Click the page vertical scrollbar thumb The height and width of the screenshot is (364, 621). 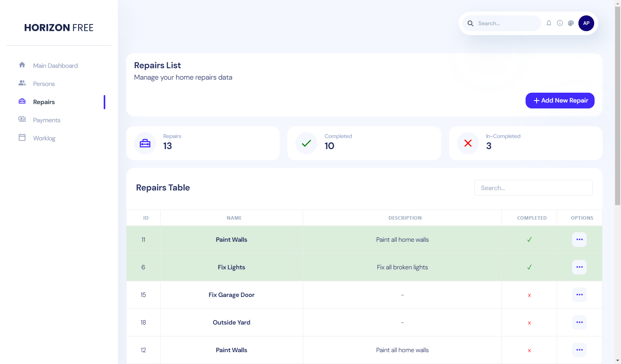617,106
